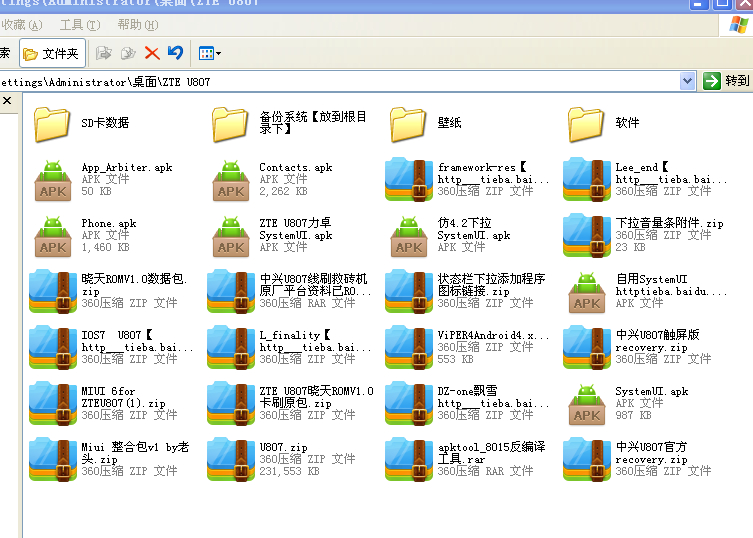Click the 转到 Go button
The height and width of the screenshot is (538, 753).
(x=726, y=81)
